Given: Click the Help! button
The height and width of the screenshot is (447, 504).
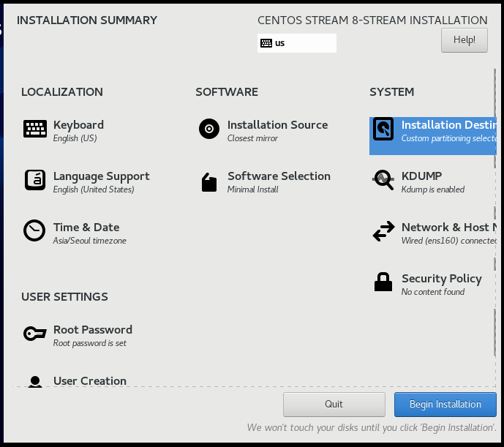Looking at the screenshot, I should pos(464,40).
